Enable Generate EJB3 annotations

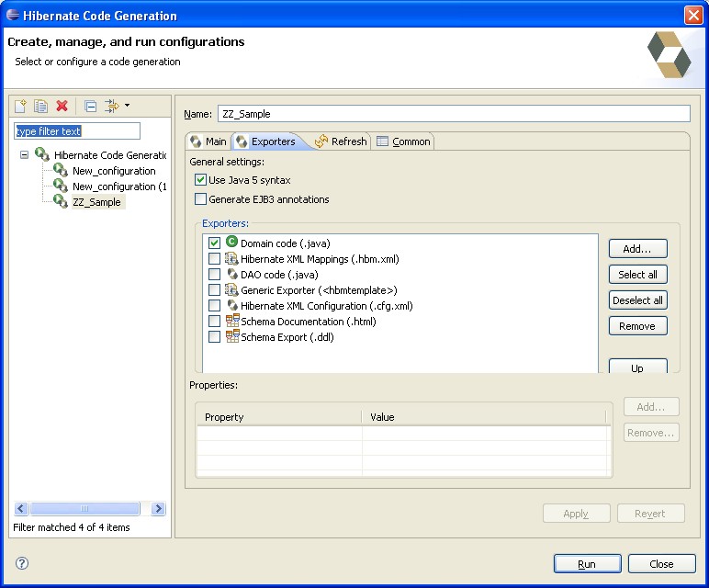200,199
